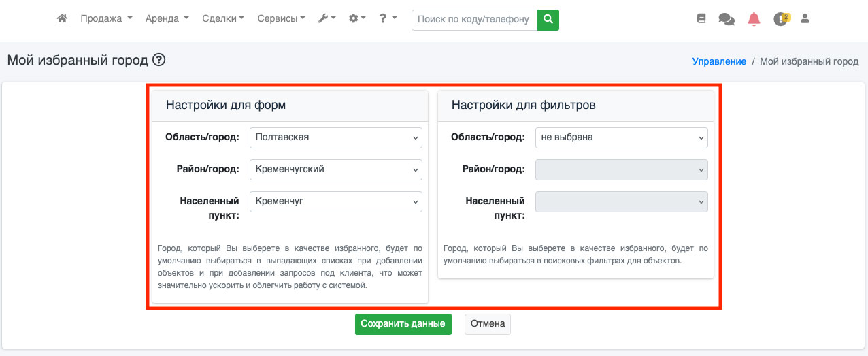Open the chat messages icon

[x=727, y=19]
